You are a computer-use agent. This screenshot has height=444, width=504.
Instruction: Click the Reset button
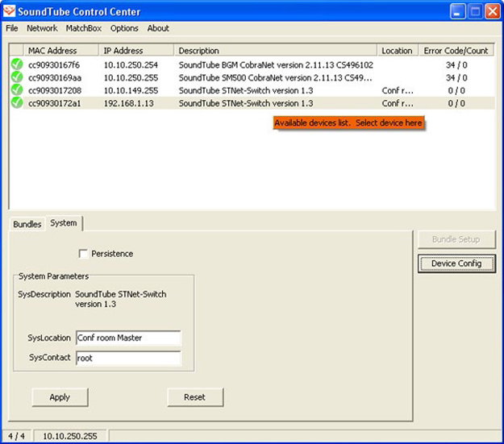[x=195, y=397]
